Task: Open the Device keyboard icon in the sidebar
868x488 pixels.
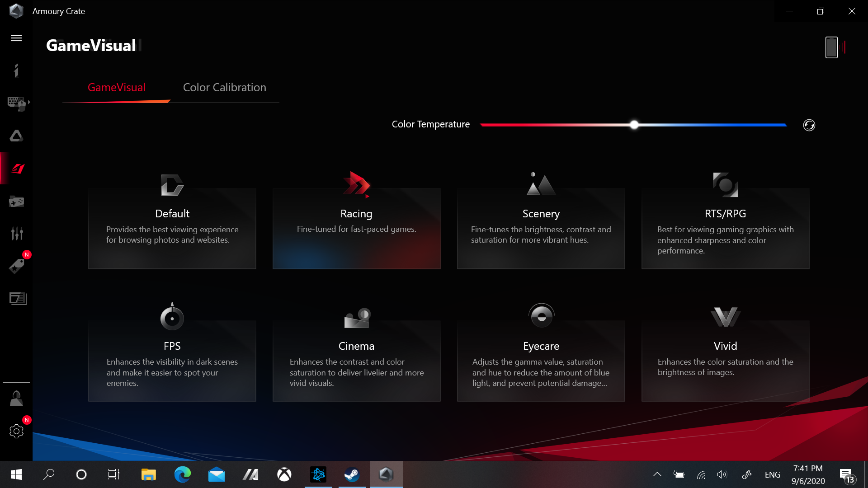Action: (x=16, y=103)
